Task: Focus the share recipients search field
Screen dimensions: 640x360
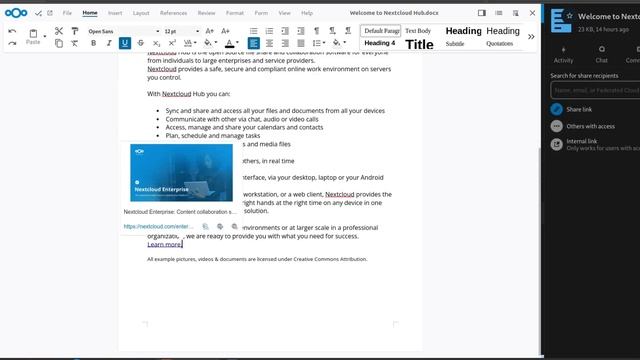Action: (x=595, y=90)
